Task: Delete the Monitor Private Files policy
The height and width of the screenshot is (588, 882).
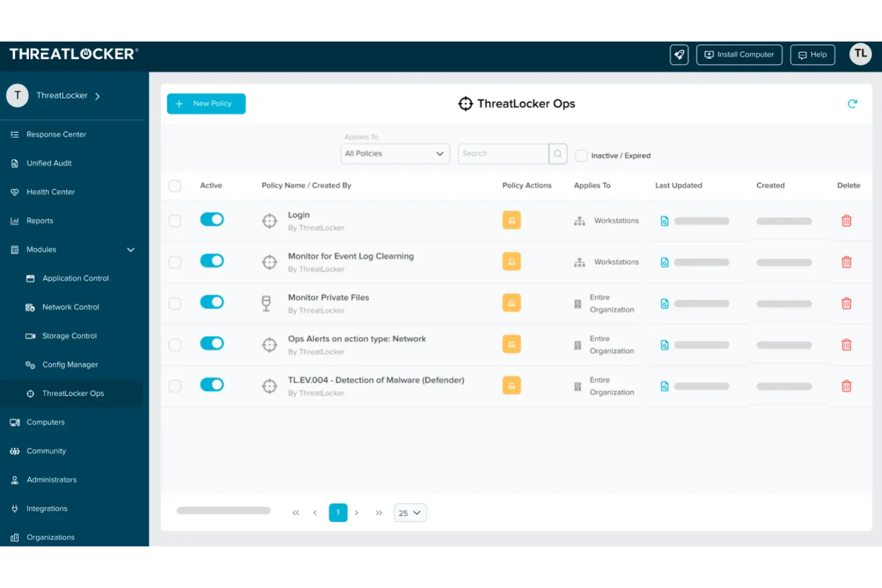Action: coord(846,303)
